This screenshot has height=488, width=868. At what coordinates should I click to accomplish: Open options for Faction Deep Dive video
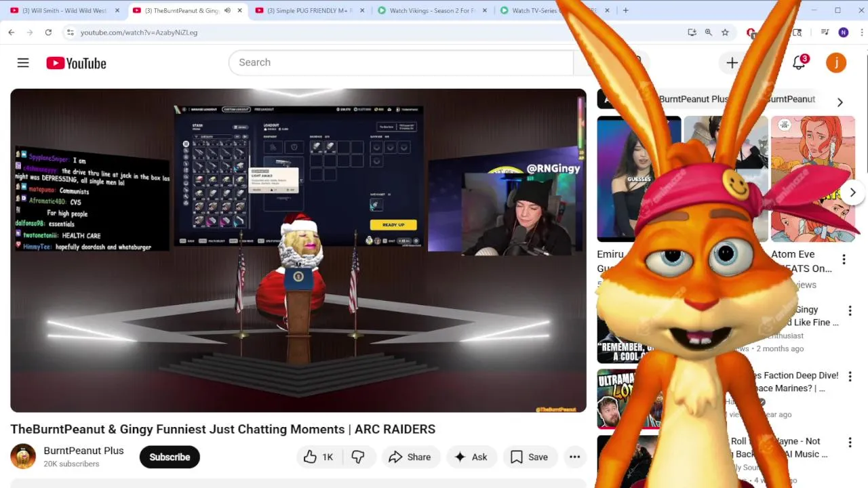click(850, 376)
